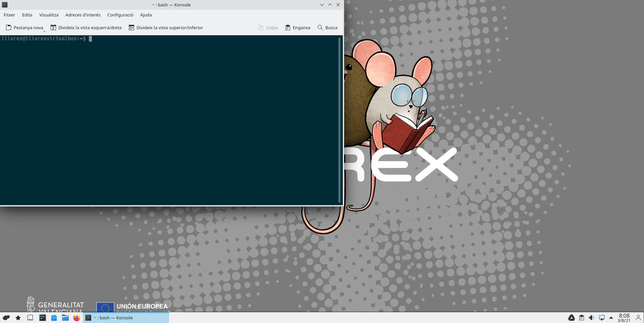Open the software store shopping bag icon
The width and height of the screenshot is (644, 323).
pyautogui.click(x=54, y=318)
